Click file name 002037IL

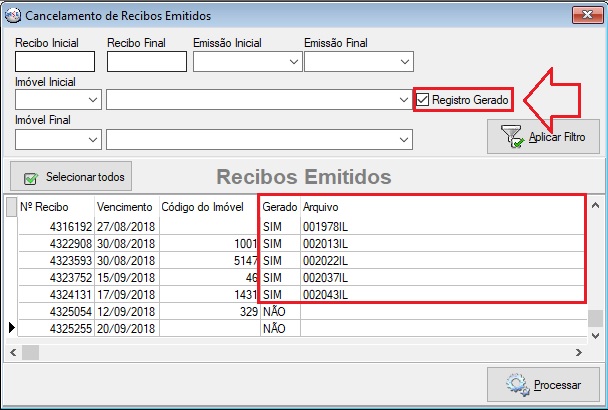(x=325, y=278)
